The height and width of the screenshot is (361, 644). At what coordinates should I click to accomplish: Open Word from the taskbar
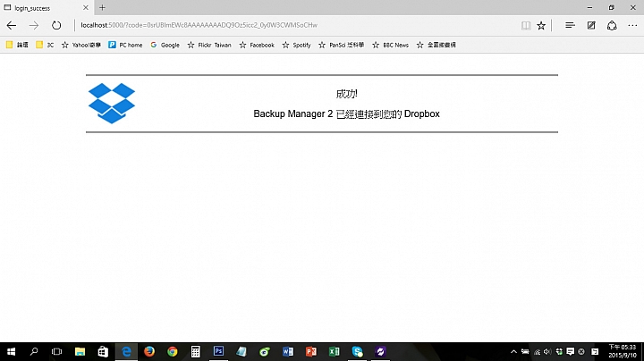(288, 351)
